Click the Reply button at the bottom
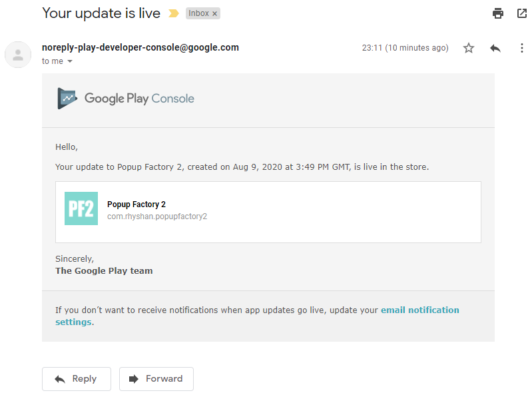The image size is (532, 393). click(x=77, y=379)
